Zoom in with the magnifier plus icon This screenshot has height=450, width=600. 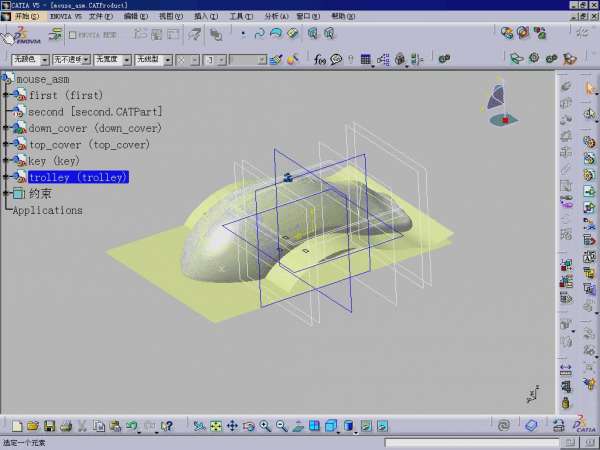(265, 426)
